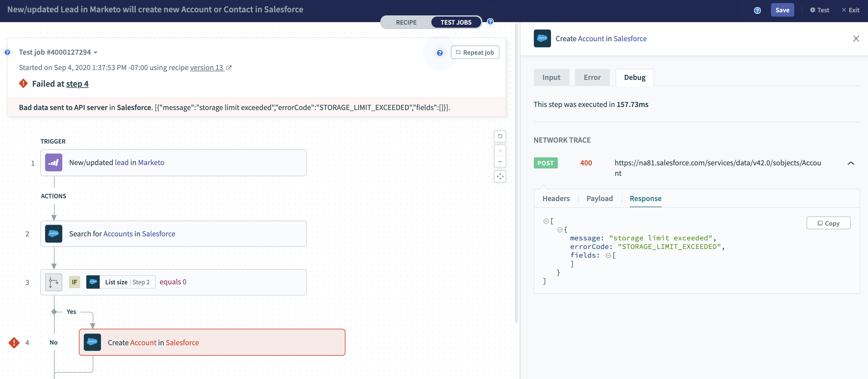Zoom in on the recipe canvas
The width and height of the screenshot is (868, 379).
[x=500, y=151]
